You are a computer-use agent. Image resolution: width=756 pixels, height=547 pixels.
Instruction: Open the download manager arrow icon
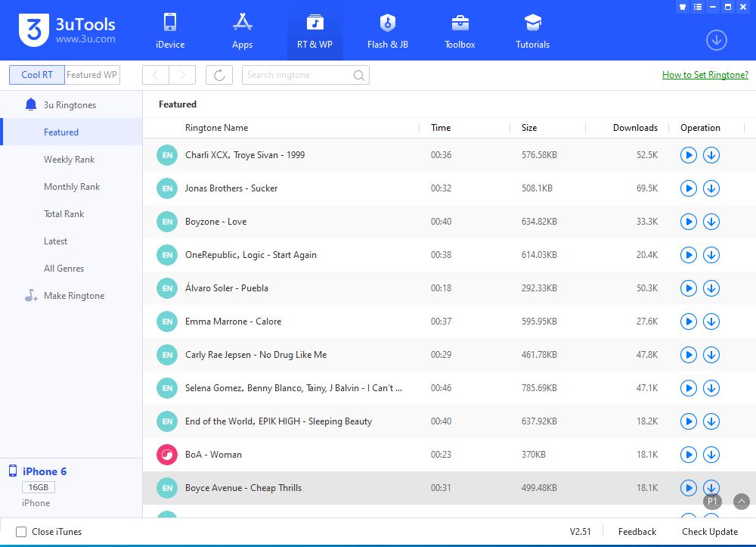[x=716, y=40]
